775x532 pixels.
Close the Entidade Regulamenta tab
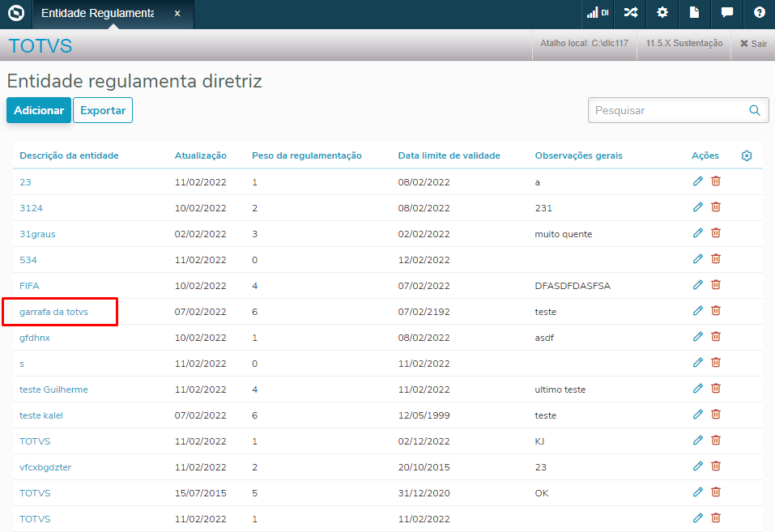[177, 14]
